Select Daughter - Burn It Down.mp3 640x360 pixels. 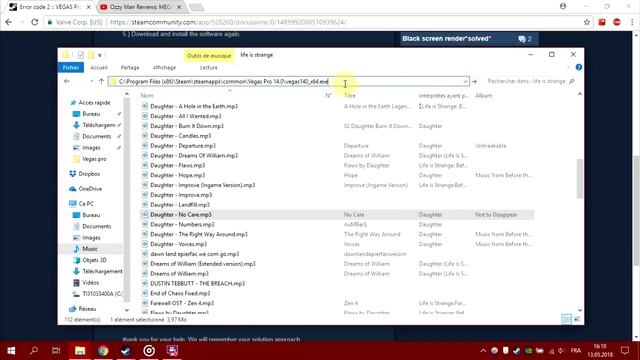click(187, 126)
